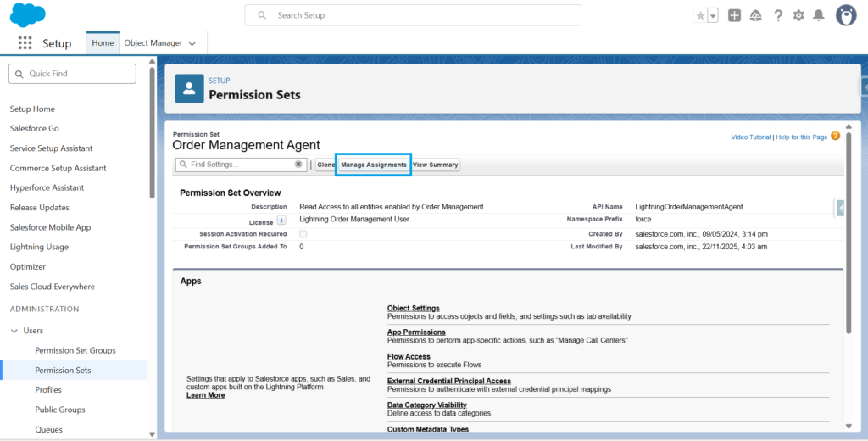Open the Trailhead guidance icon

pos(755,15)
